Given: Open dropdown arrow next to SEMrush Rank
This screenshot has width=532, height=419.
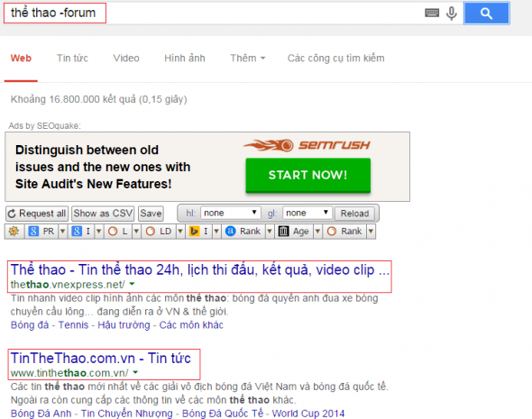Looking at the screenshot, I should coord(371,232).
